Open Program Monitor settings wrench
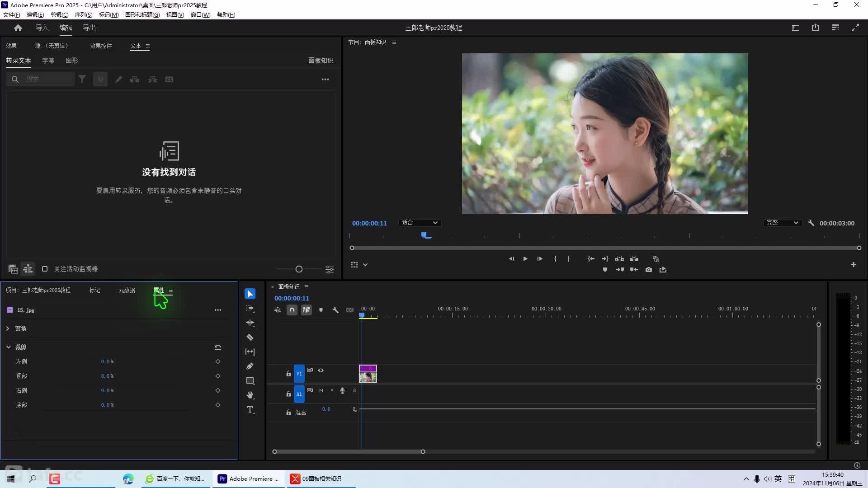The width and height of the screenshot is (868, 488). (811, 223)
